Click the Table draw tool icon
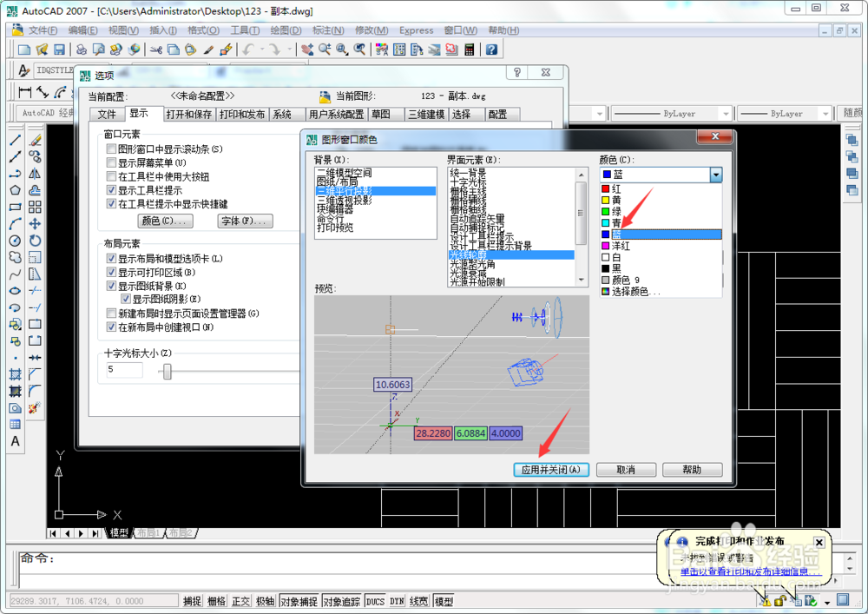868x614 pixels. (15, 425)
